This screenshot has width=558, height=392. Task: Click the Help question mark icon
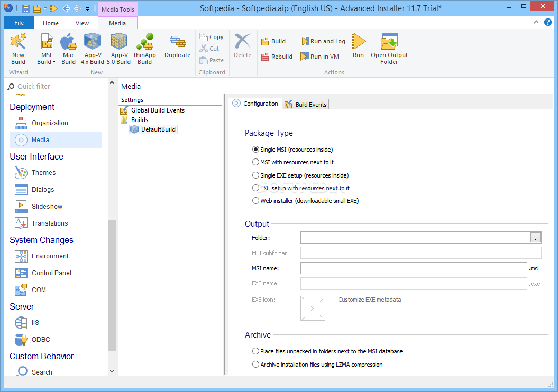click(548, 22)
